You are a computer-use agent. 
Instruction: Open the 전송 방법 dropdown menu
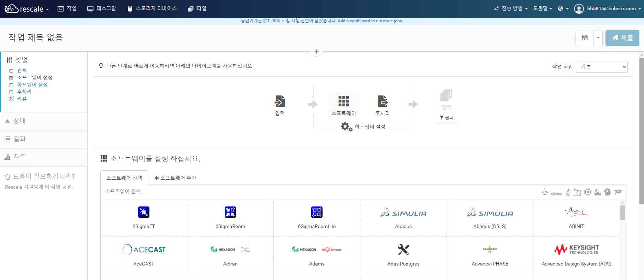coord(510,8)
